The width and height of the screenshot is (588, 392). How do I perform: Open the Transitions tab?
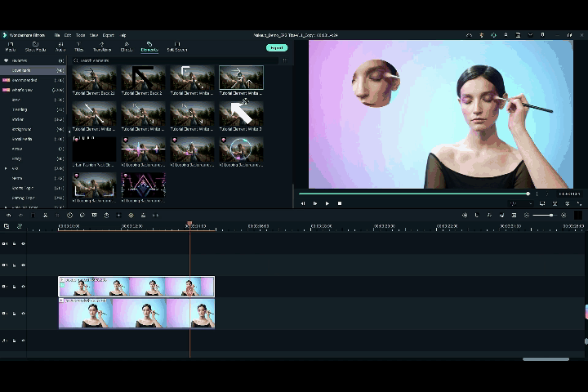102,47
